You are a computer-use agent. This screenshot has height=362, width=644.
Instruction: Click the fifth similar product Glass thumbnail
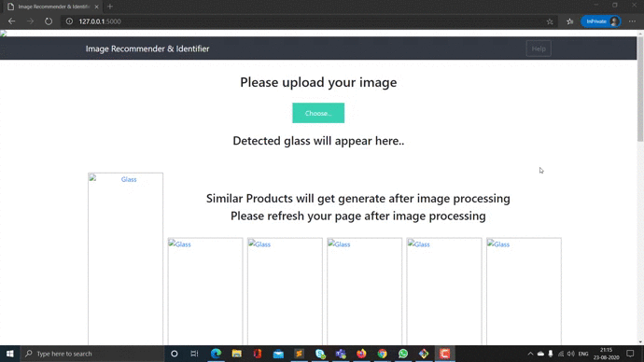click(524, 291)
